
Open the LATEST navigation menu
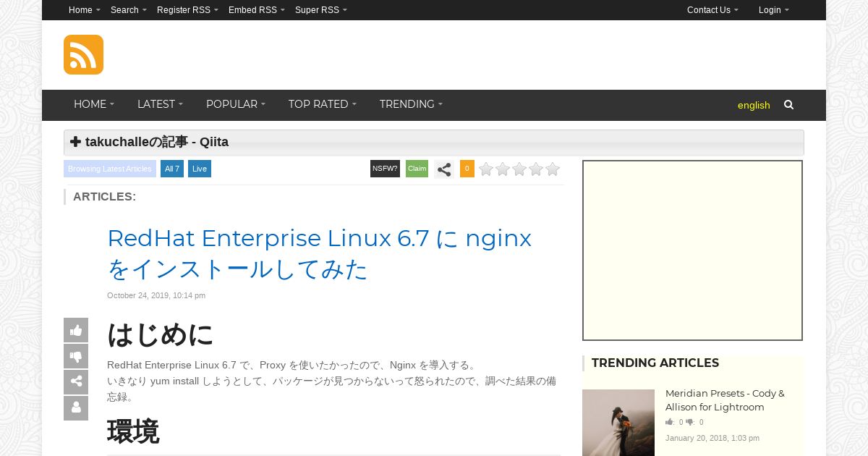tap(160, 105)
